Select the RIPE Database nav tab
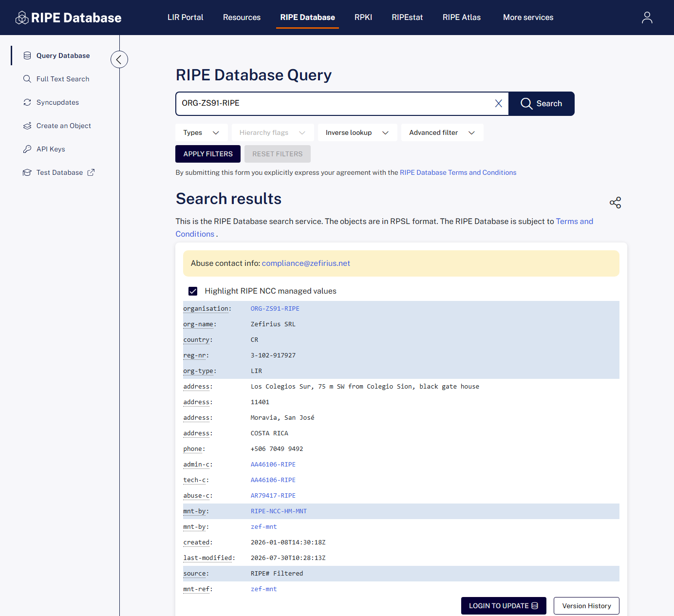 (x=307, y=18)
